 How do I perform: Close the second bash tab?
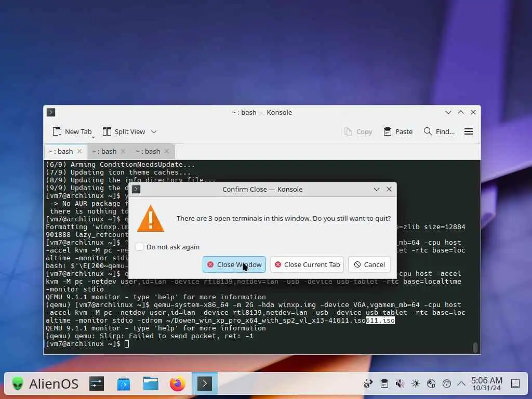pos(123,151)
